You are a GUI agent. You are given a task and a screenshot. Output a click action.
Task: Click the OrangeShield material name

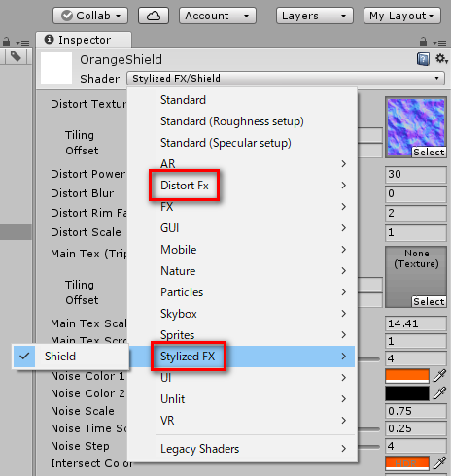pos(121,60)
